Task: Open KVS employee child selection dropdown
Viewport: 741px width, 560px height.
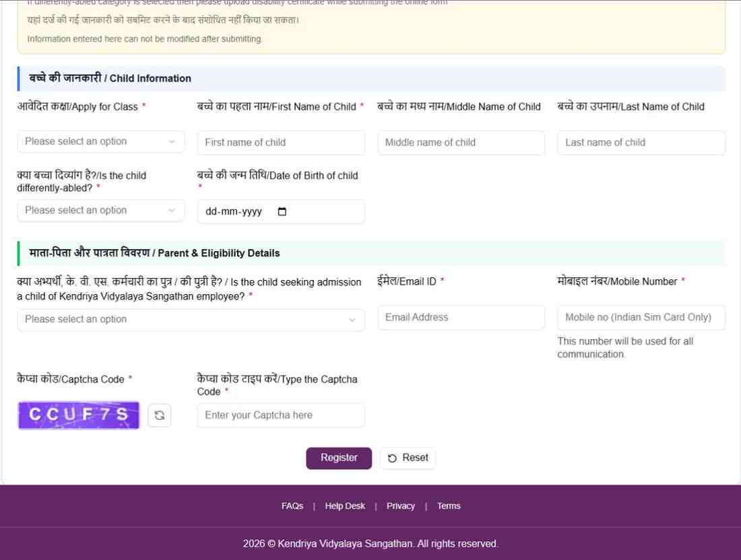Action: tap(191, 320)
